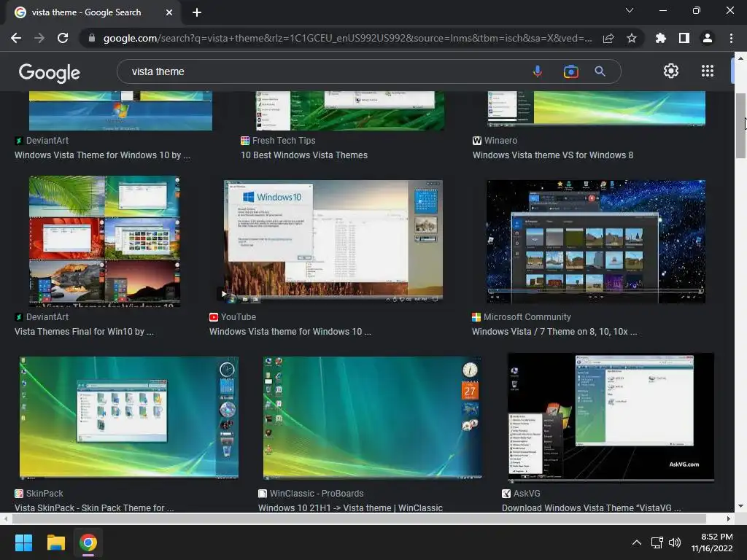Viewport: 747px width, 560px height.
Task: Click the horizontal scrollbar right arrow
Action: pyautogui.click(x=729, y=518)
